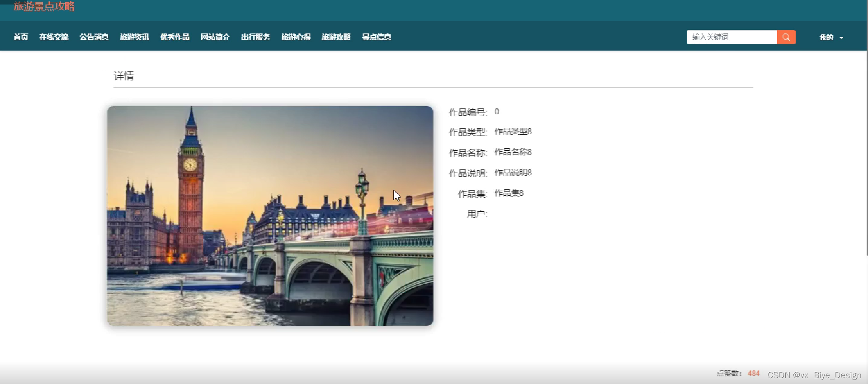The height and width of the screenshot is (384, 868).
Task: Click the 作品说明8 value text
Action: tap(513, 173)
